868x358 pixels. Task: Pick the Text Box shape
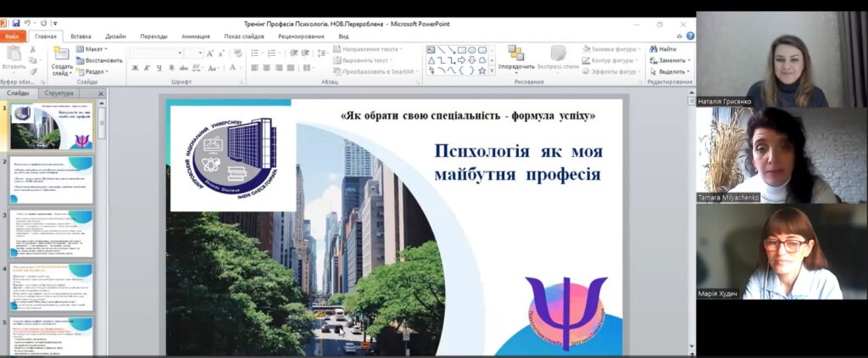pyautogui.click(x=431, y=50)
